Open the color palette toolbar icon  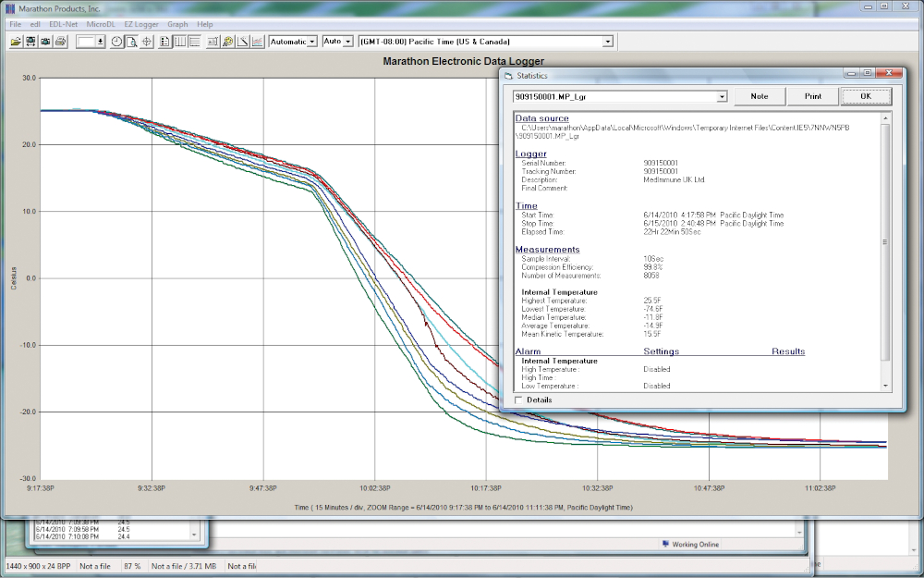227,42
